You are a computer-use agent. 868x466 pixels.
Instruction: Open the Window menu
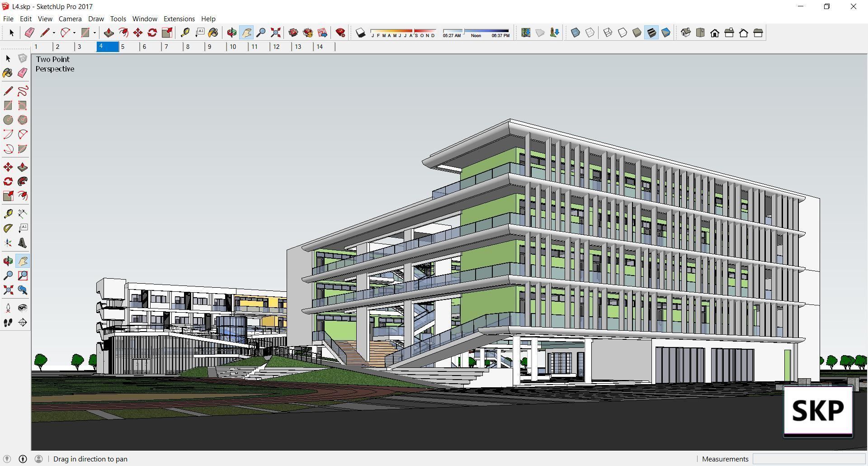tap(145, 19)
